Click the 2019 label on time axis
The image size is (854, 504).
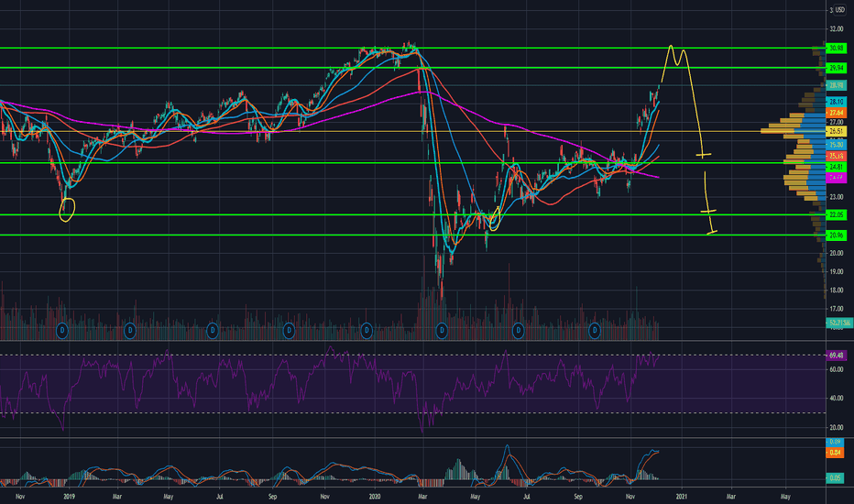[x=69, y=497]
